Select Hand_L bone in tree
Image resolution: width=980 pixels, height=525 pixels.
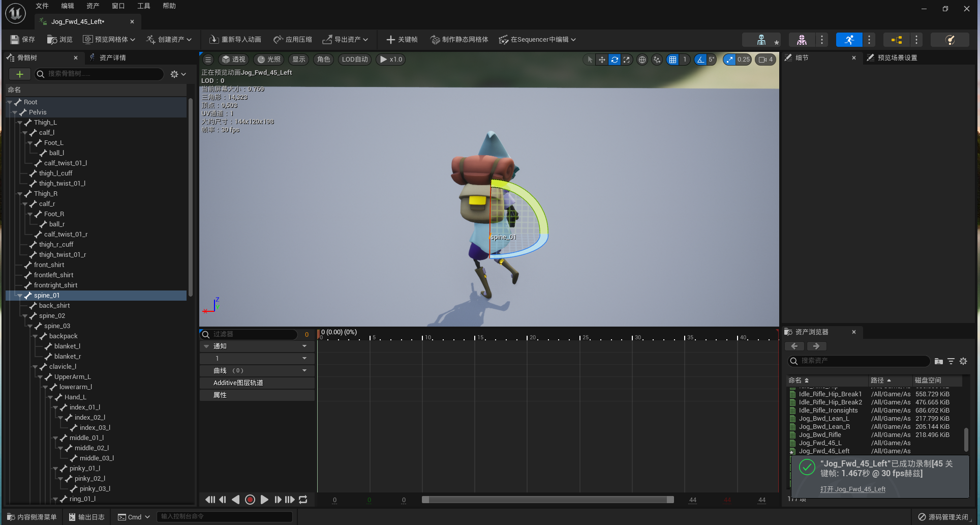tap(75, 397)
